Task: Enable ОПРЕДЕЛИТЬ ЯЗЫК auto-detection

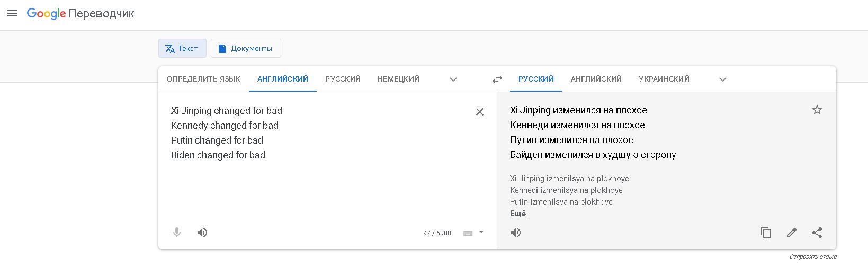Action: [x=203, y=79]
